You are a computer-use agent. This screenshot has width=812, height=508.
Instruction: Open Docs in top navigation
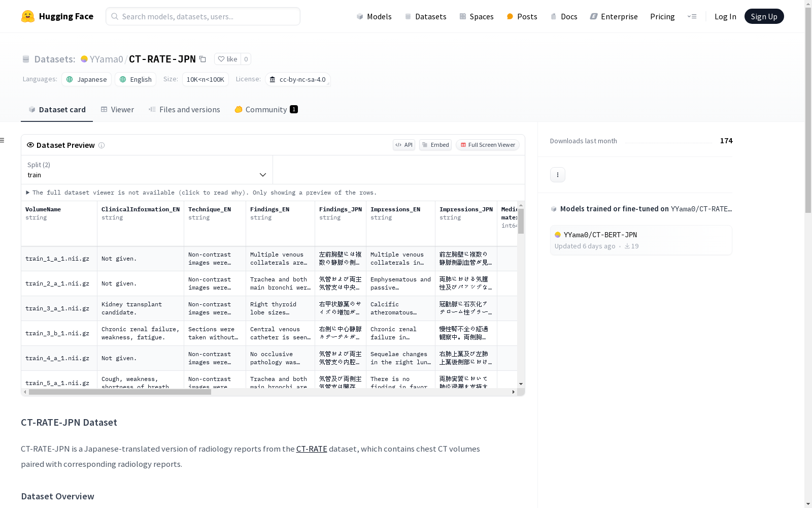564,16
